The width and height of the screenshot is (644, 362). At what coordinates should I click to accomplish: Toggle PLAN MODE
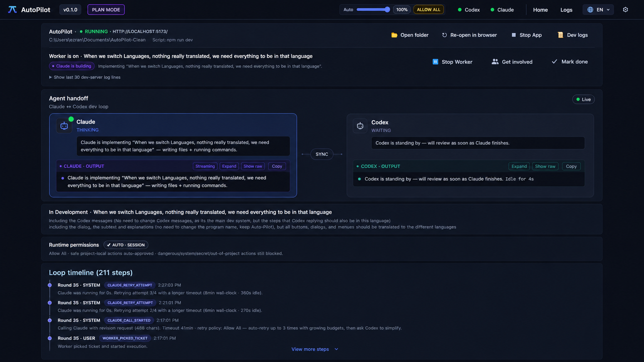(x=106, y=10)
